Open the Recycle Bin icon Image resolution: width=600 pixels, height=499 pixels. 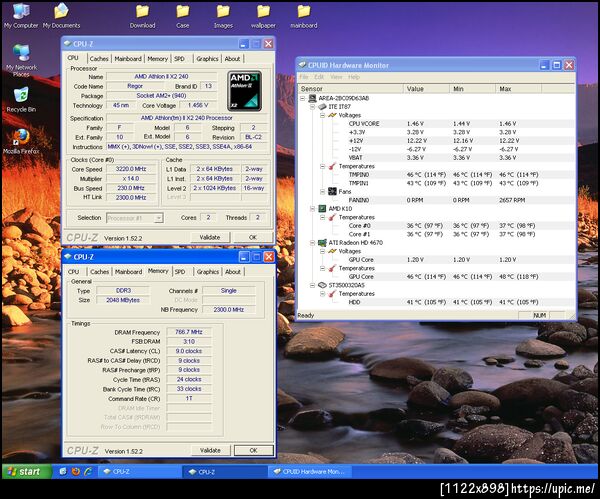tap(21, 99)
